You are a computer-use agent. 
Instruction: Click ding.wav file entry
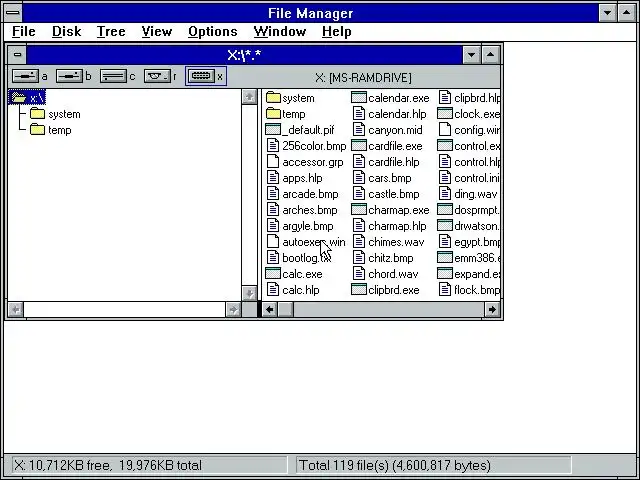(469, 194)
